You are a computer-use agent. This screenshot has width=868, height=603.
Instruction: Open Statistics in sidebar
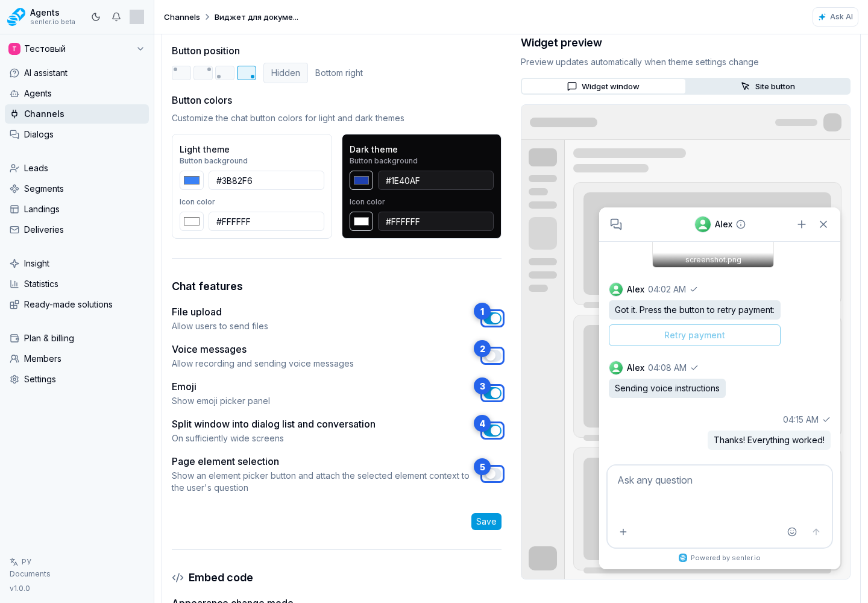pos(77,284)
